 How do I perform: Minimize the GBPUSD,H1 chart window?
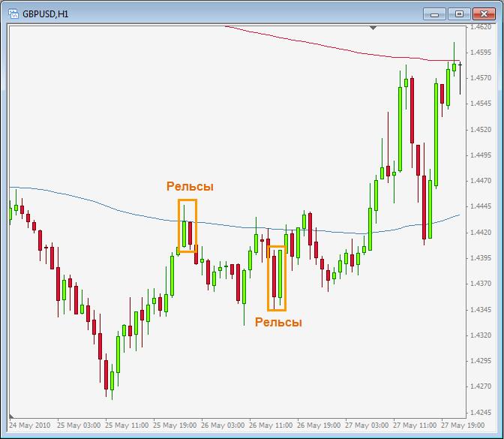tap(434, 14)
